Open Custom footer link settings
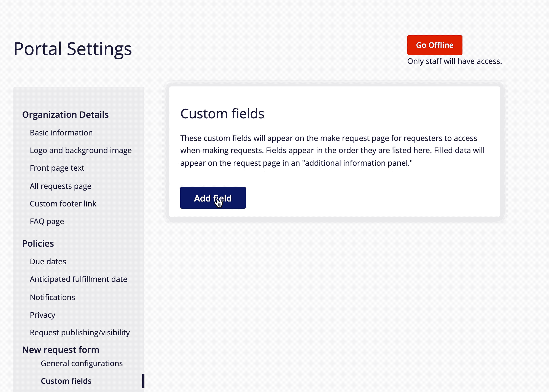The image size is (549, 392). pos(63,204)
